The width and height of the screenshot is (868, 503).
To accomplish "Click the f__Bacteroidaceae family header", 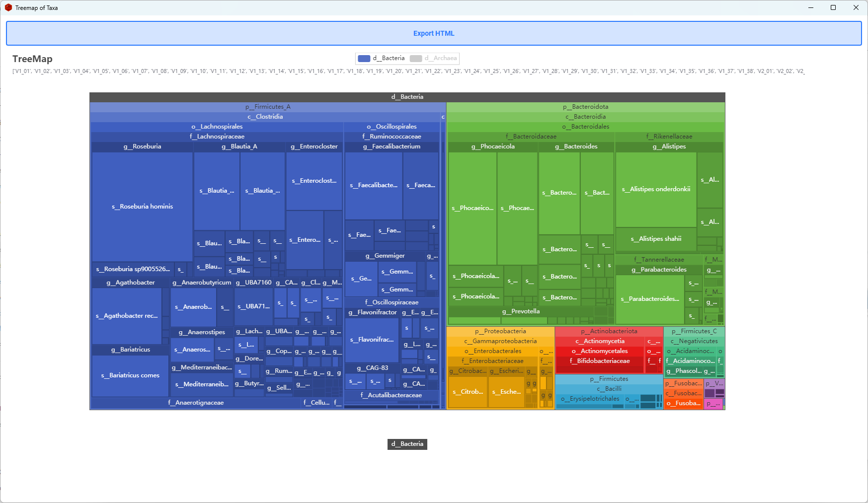I will point(531,137).
